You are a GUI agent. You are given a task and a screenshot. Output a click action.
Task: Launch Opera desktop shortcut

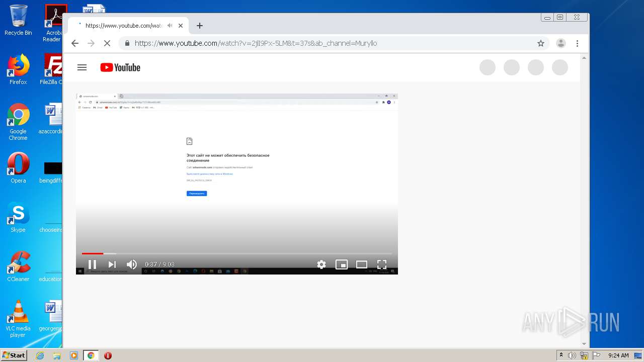click(18, 167)
